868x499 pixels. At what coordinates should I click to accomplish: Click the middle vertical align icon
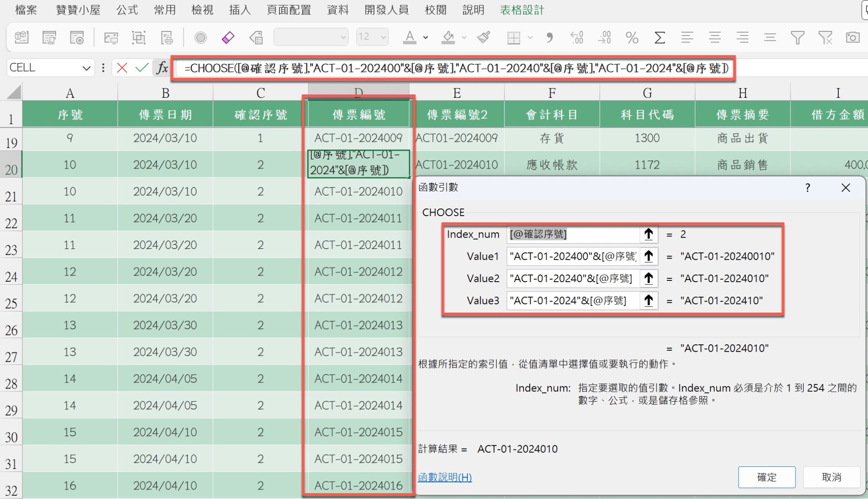[x=770, y=38]
